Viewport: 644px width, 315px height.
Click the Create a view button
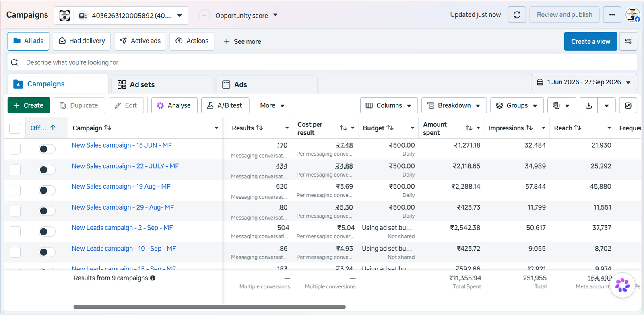pyautogui.click(x=590, y=41)
